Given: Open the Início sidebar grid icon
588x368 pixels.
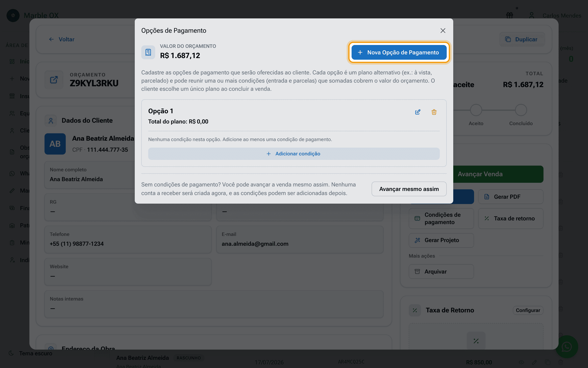Looking at the screenshot, I should click(x=12, y=61).
